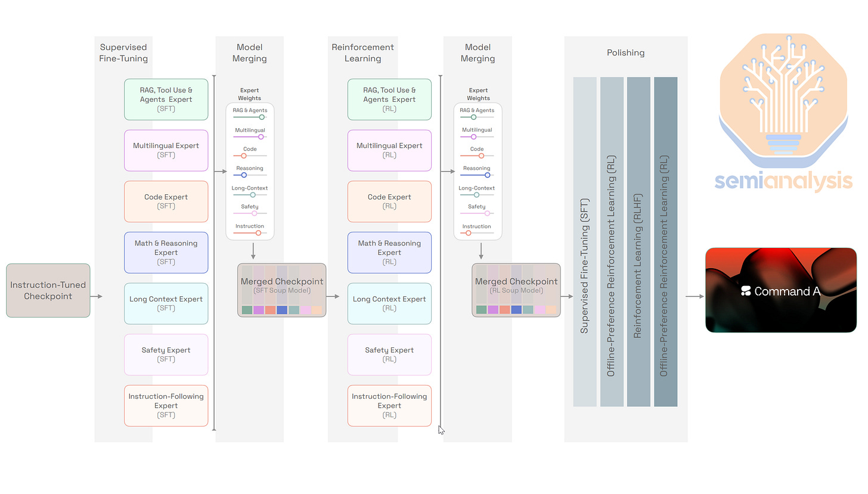Select the Supervised Fine-Tuning (SFT) polishing bar
868x494 pixels.
(x=585, y=241)
